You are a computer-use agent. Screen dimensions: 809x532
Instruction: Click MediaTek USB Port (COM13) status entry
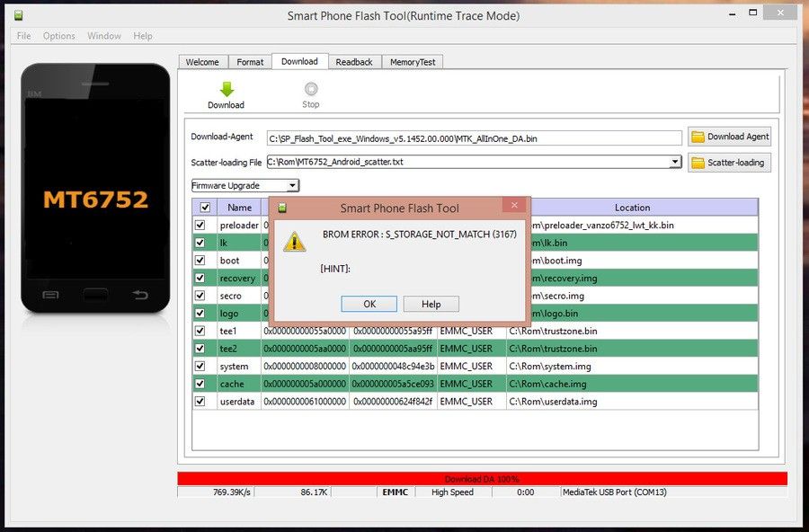tap(615, 492)
